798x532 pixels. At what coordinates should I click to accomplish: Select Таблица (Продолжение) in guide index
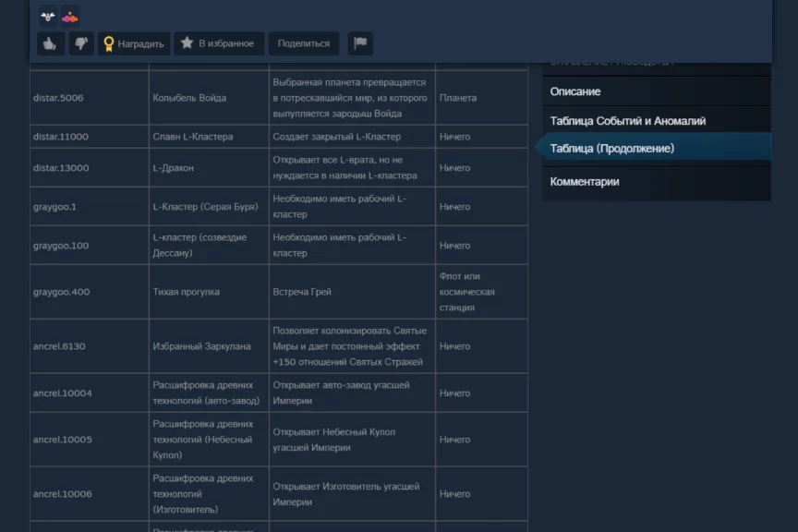click(x=611, y=148)
